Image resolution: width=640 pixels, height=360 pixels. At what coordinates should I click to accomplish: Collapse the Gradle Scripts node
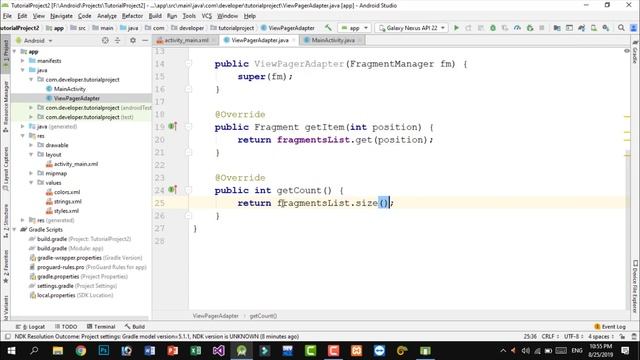pos(15,230)
